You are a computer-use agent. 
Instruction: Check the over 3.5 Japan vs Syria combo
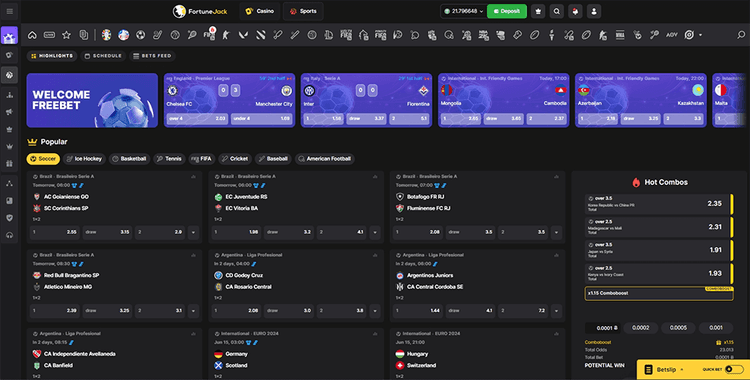point(659,250)
